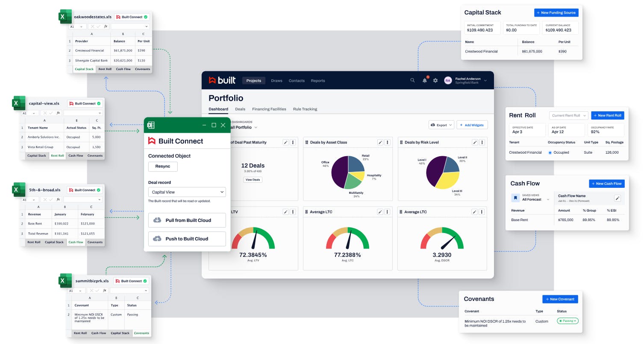Image resolution: width=644 pixels, height=344 pixels.
Task: Click the Excel icon beside capital-view.xls
Action: click(19, 103)
